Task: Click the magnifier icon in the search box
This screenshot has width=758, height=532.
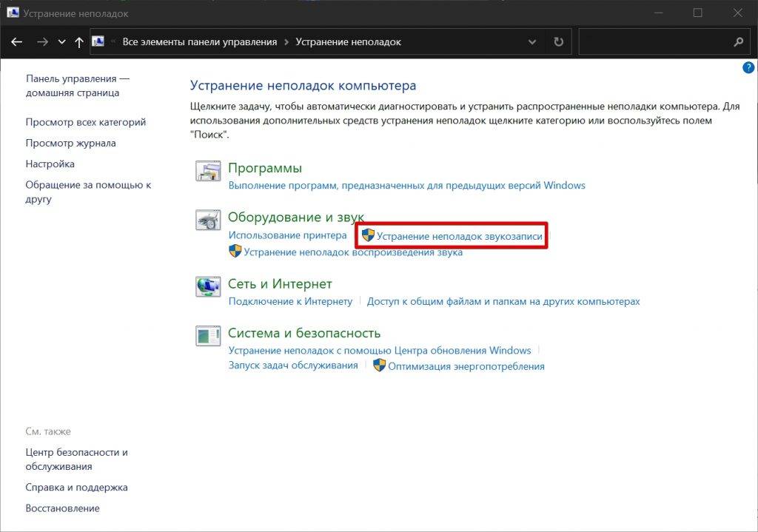Action: (737, 42)
